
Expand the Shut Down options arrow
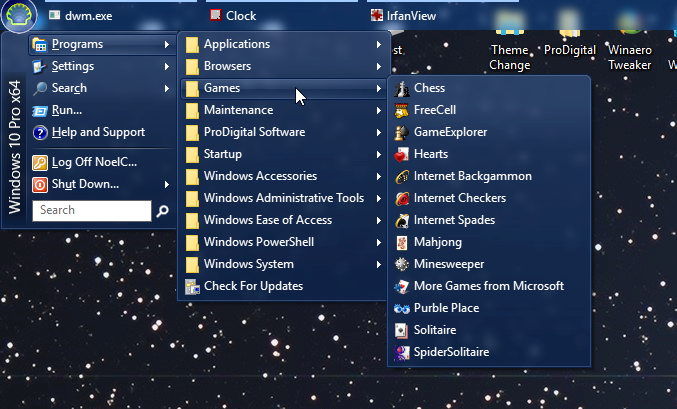click(x=166, y=184)
